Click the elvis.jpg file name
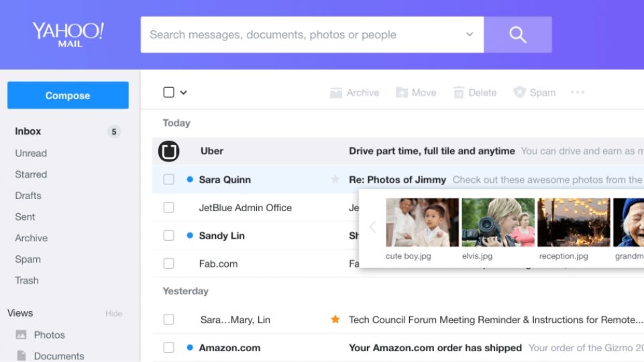This screenshot has width=644, height=362. click(x=477, y=256)
